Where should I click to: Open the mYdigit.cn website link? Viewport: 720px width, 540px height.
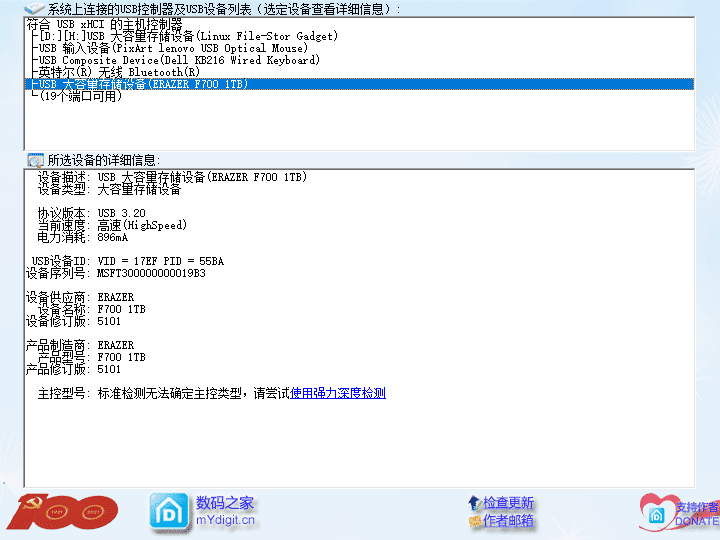coord(225,520)
